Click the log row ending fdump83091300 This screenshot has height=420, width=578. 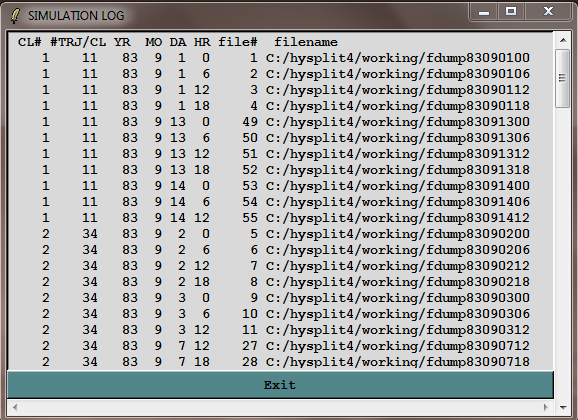(x=274, y=122)
